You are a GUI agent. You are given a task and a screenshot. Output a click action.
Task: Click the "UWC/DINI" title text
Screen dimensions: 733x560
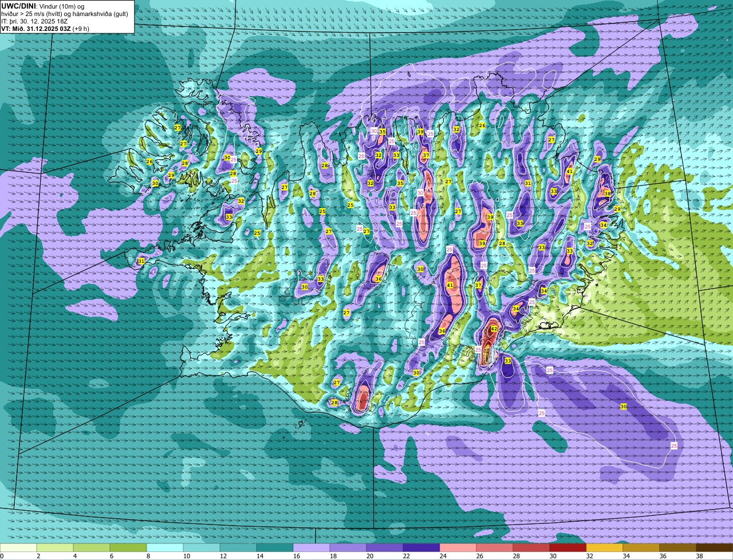(18, 6)
